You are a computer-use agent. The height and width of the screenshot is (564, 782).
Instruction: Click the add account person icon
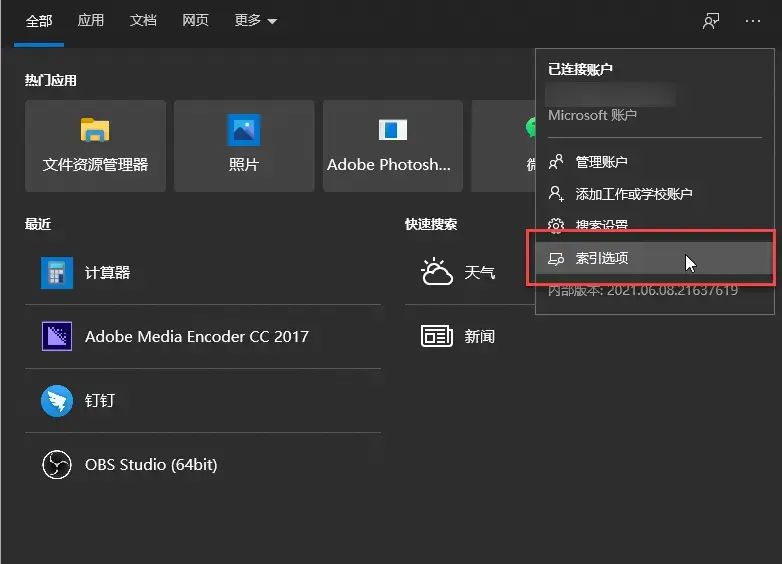tap(556, 193)
